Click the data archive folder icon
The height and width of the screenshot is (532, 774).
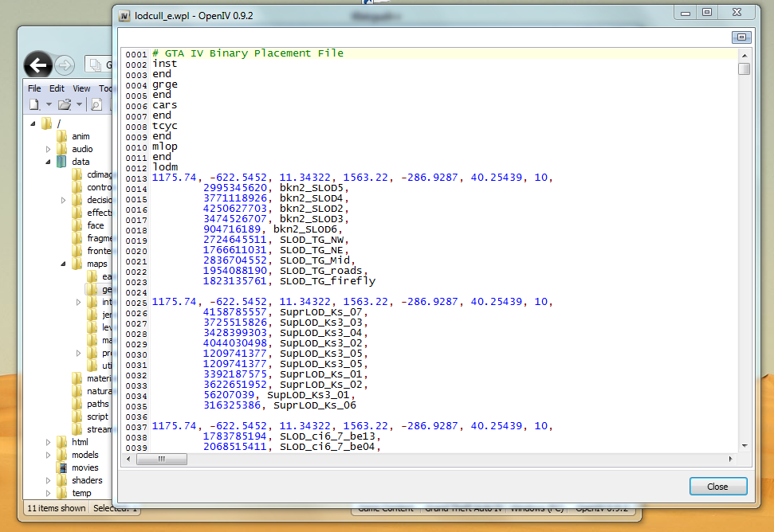point(61,162)
